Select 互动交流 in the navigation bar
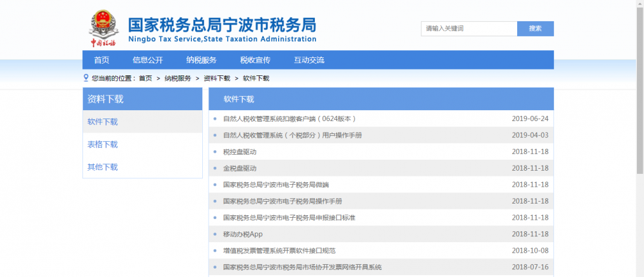This screenshot has width=644, height=277. point(309,60)
